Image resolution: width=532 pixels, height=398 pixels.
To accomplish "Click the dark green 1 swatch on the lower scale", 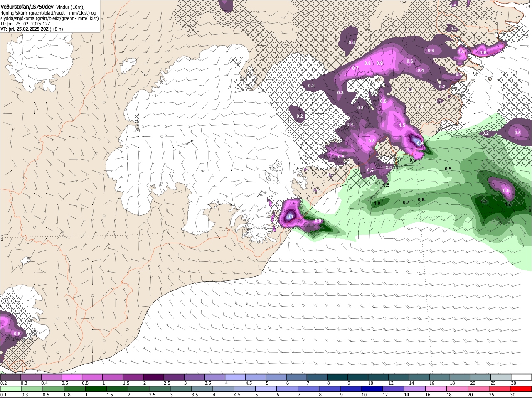I will pyautogui.click(x=96, y=389).
